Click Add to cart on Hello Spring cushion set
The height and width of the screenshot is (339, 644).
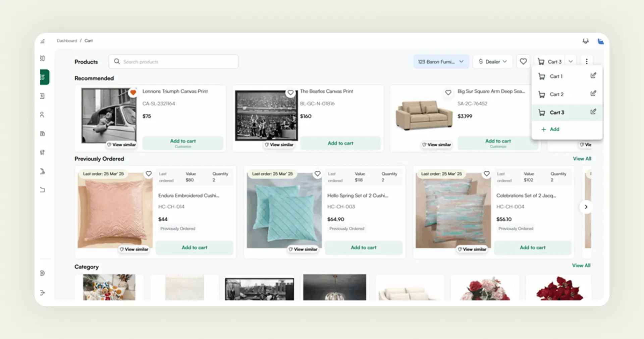(364, 247)
